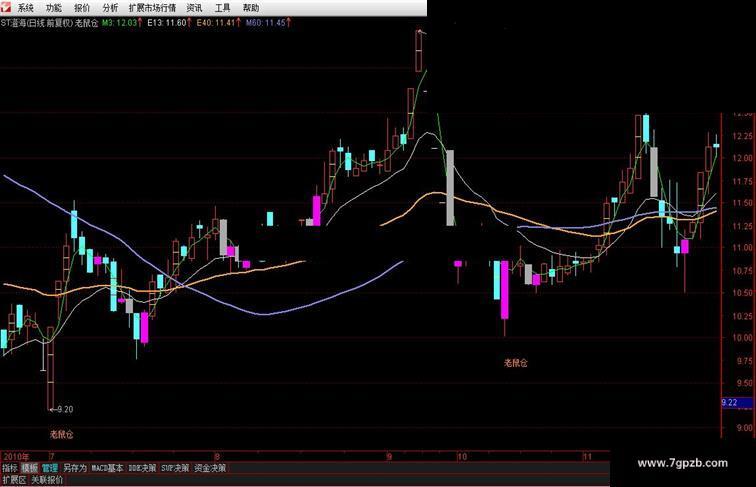Viewport: 756px width, 487px height.
Task: Open the 扩展市场行情 menu
Action: pos(152,8)
